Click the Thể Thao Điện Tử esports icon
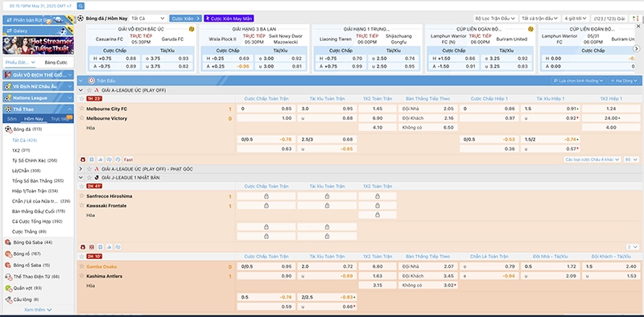Viewport: 644px width, 317px height. tap(8, 276)
